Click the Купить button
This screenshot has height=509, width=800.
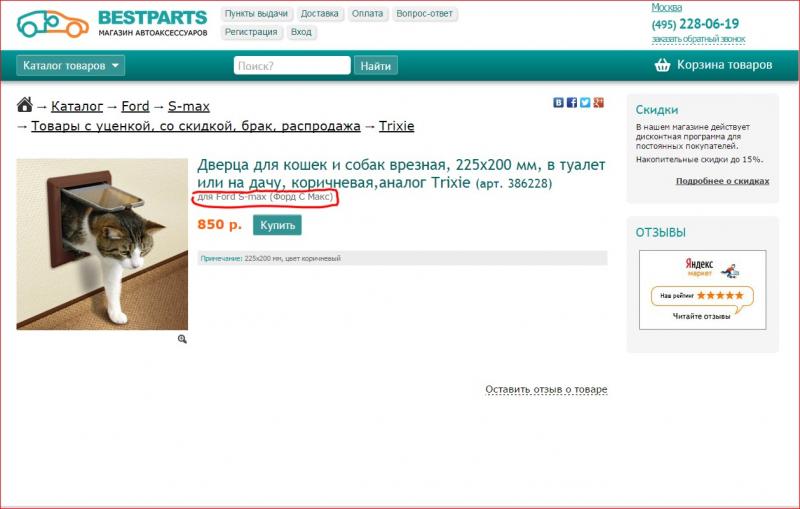click(277, 225)
